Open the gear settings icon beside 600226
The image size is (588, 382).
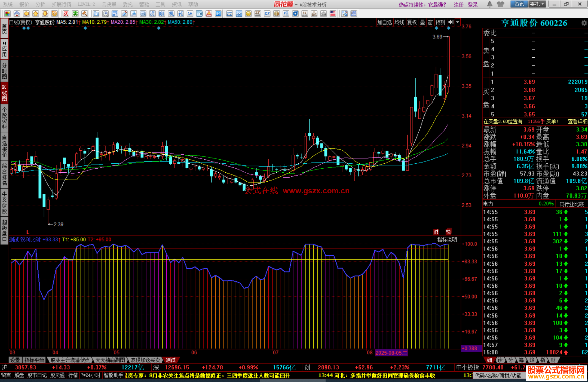pos(584,23)
